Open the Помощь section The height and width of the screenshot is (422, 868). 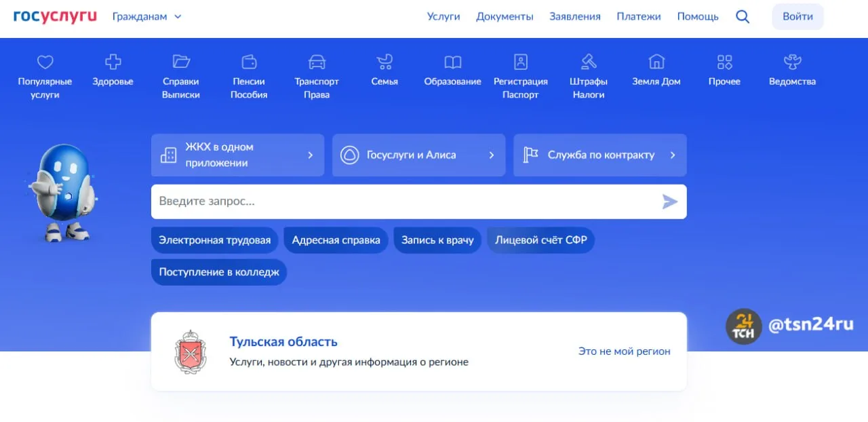698,16
